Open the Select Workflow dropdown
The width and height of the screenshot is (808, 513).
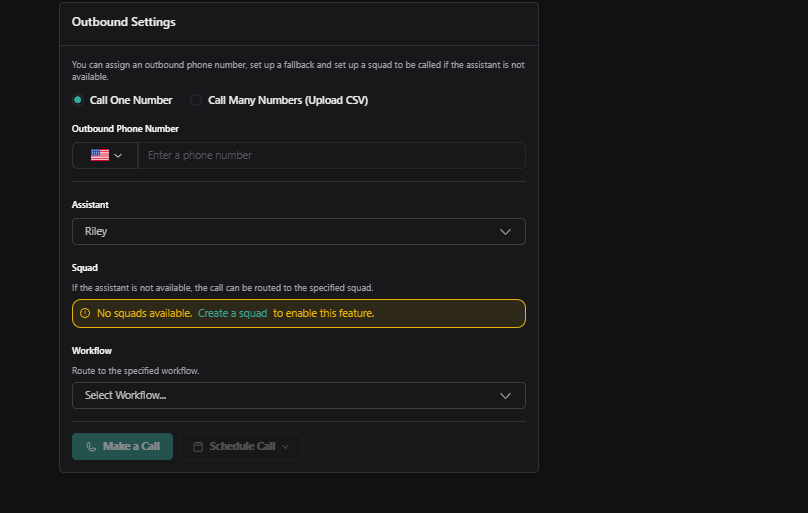point(298,395)
